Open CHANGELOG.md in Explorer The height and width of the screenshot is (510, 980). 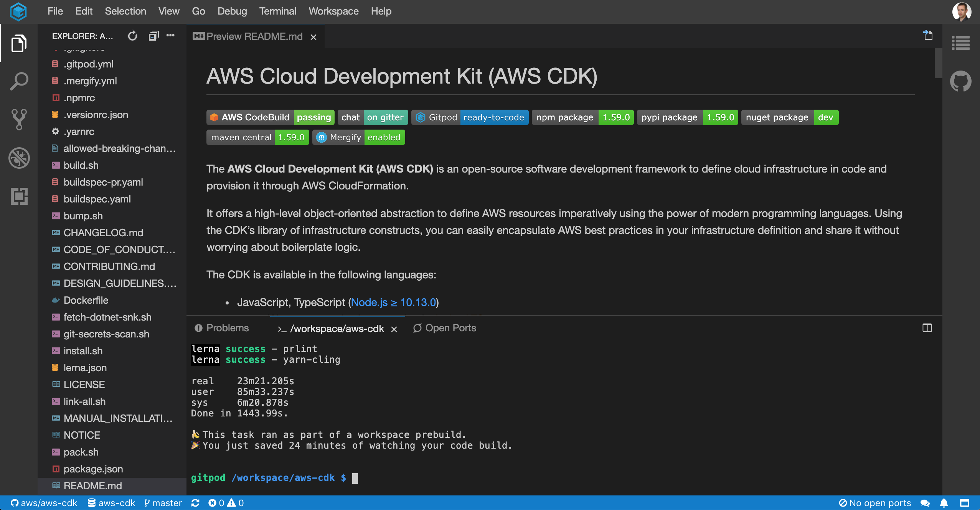[x=112, y=233]
